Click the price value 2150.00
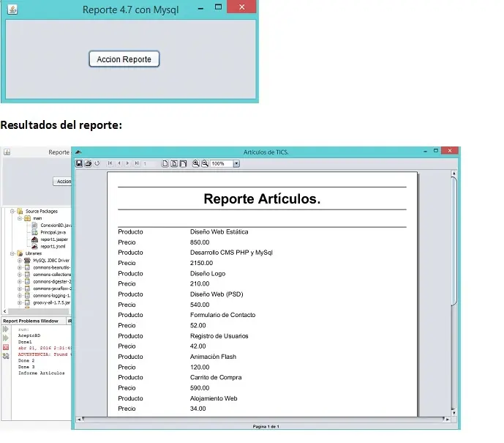The width and height of the screenshot is (504, 443). 201,263
